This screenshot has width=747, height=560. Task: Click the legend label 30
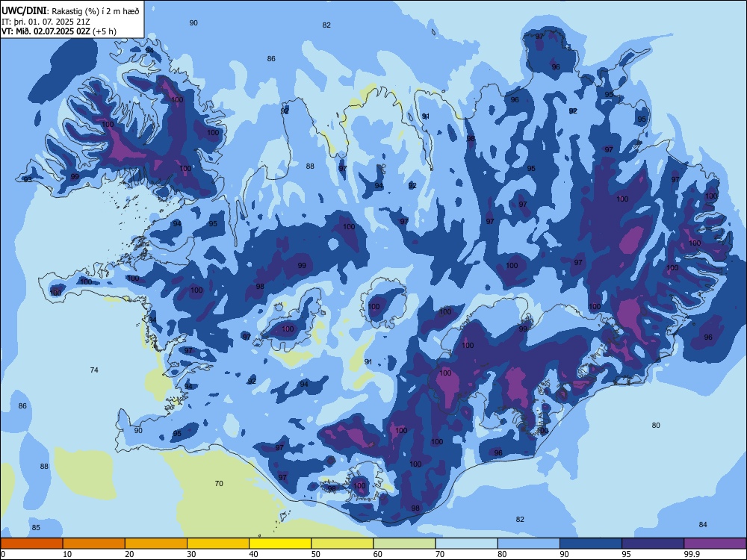pos(191,554)
